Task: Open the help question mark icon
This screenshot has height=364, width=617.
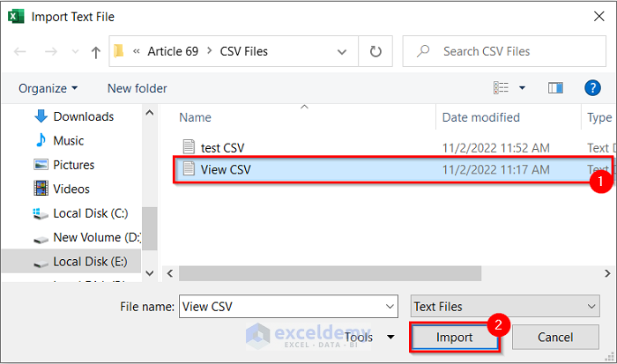Action: click(592, 88)
